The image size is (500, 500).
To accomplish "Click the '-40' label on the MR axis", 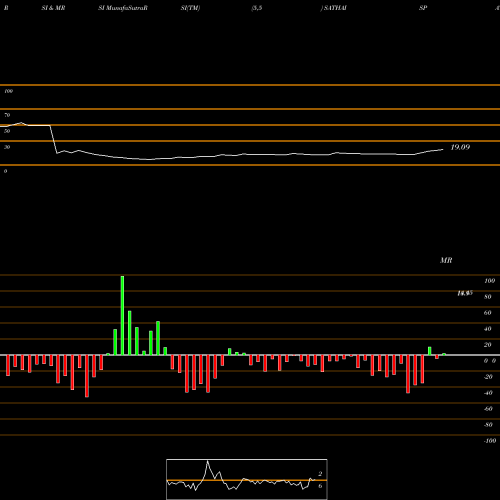I will coord(488,393).
